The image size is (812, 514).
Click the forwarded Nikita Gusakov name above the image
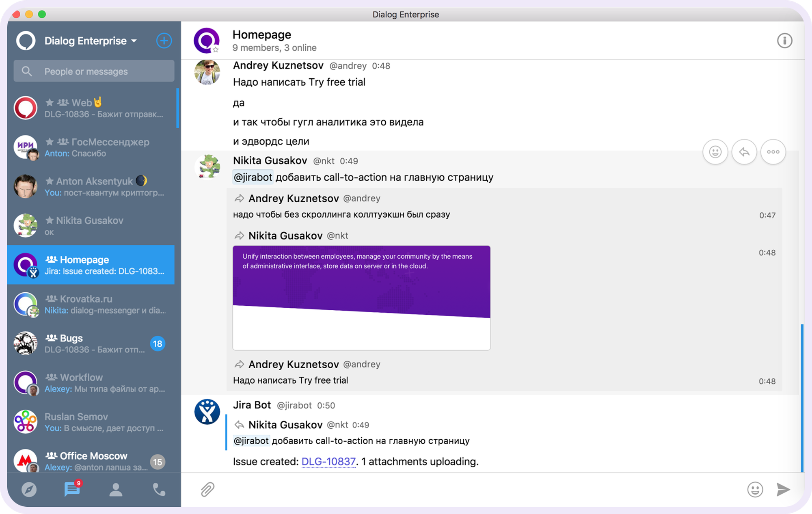285,236
